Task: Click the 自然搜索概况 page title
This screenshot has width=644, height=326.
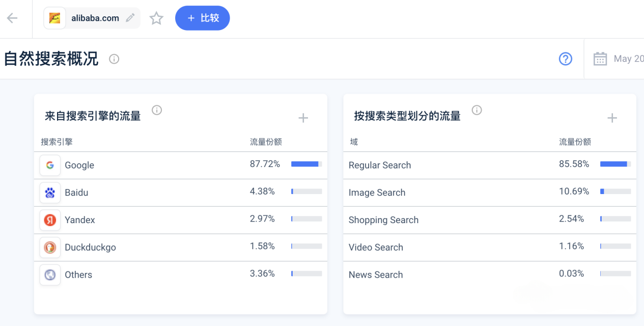Action: tap(51, 59)
